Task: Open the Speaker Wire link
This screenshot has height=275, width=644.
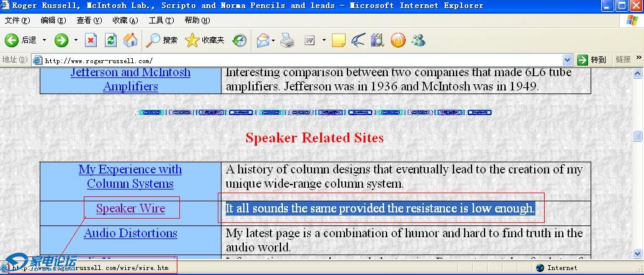Action: point(130,209)
